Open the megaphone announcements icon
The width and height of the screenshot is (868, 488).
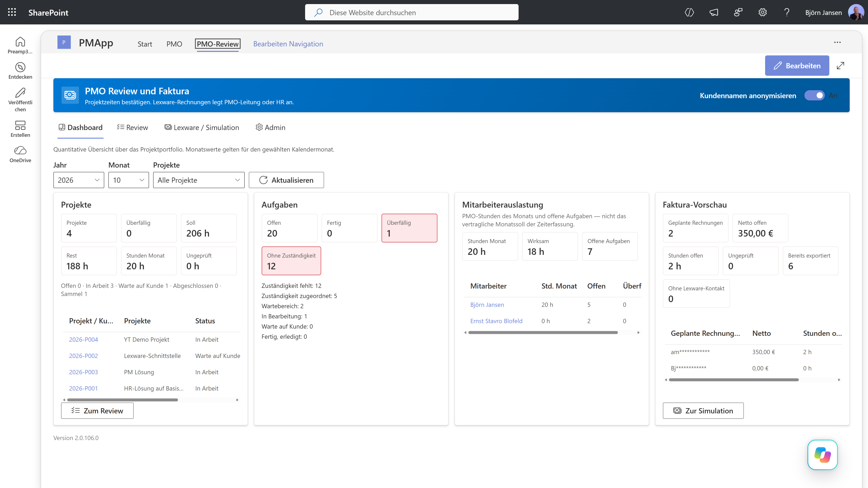(x=714, y=12)
